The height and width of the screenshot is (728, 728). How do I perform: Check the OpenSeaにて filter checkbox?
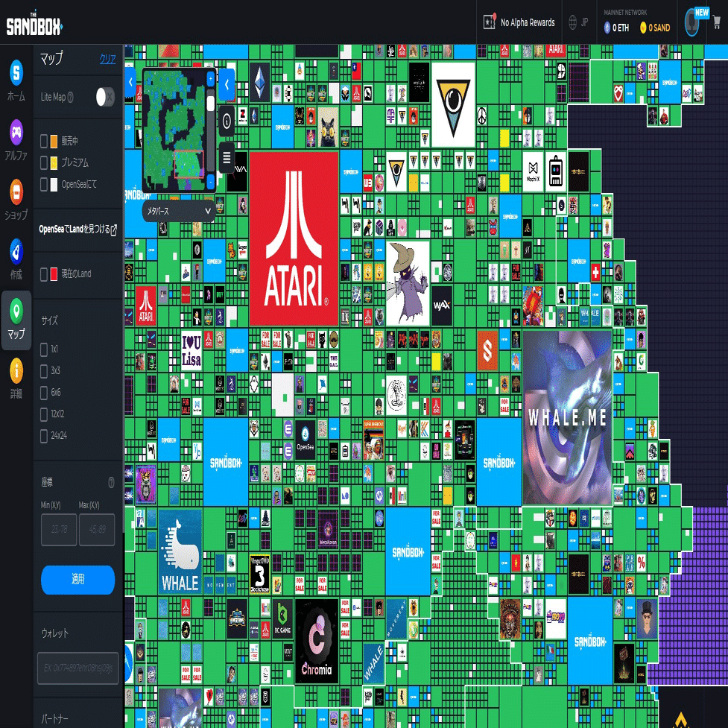(x=44, y=184)
